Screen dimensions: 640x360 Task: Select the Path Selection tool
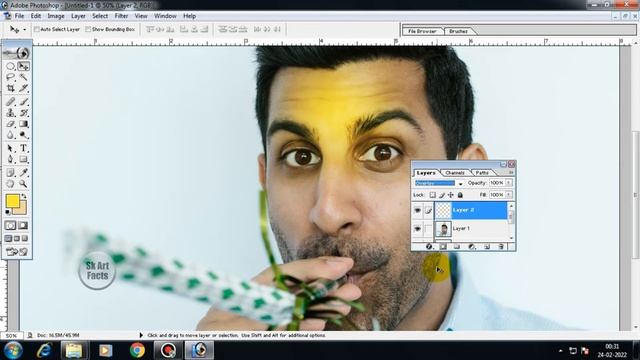point(11,149)
